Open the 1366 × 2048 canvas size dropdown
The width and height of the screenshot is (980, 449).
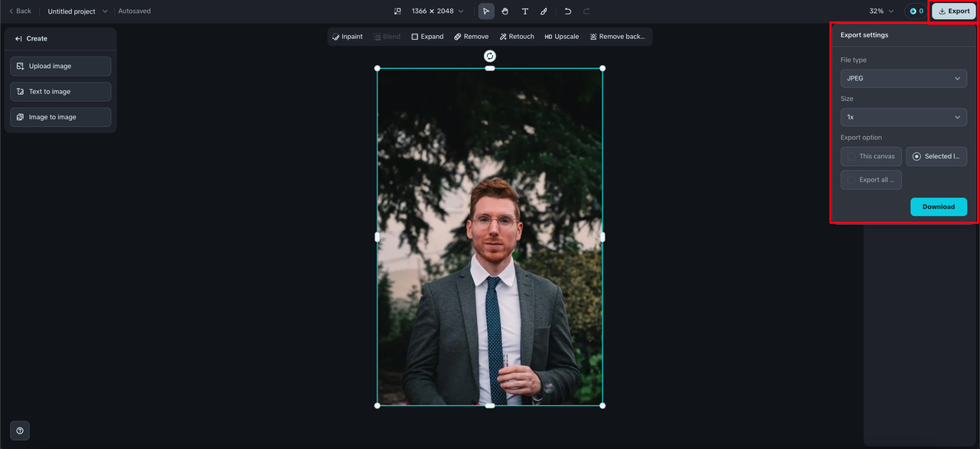[x=437, y=11]
